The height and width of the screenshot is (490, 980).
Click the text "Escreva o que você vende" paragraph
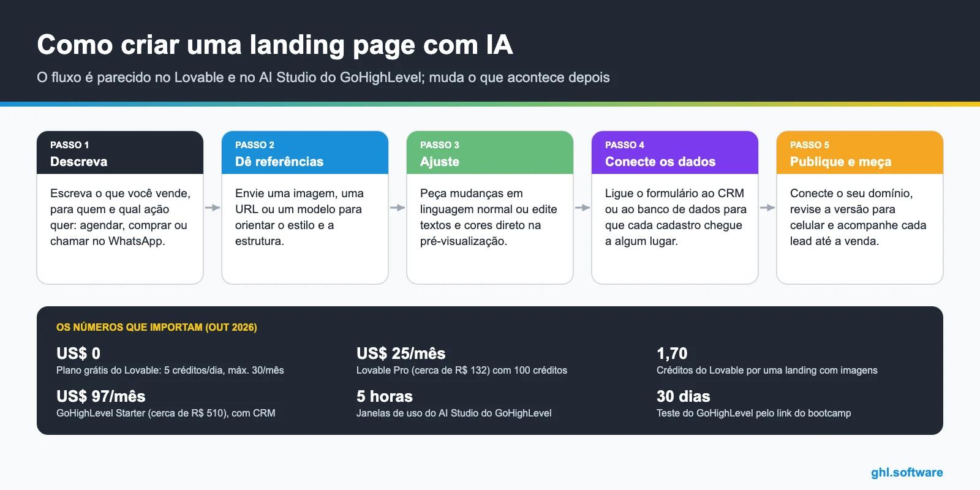(x=121, y=217)
